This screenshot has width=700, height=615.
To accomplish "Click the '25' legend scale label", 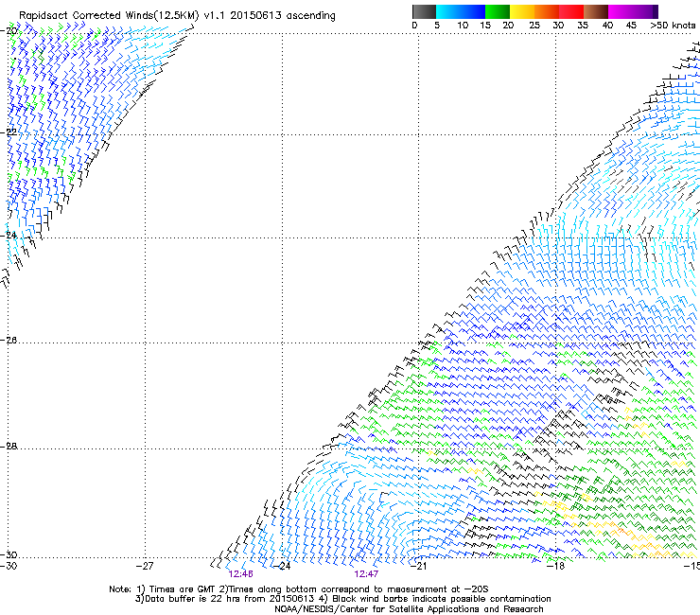I will (534, 26).
